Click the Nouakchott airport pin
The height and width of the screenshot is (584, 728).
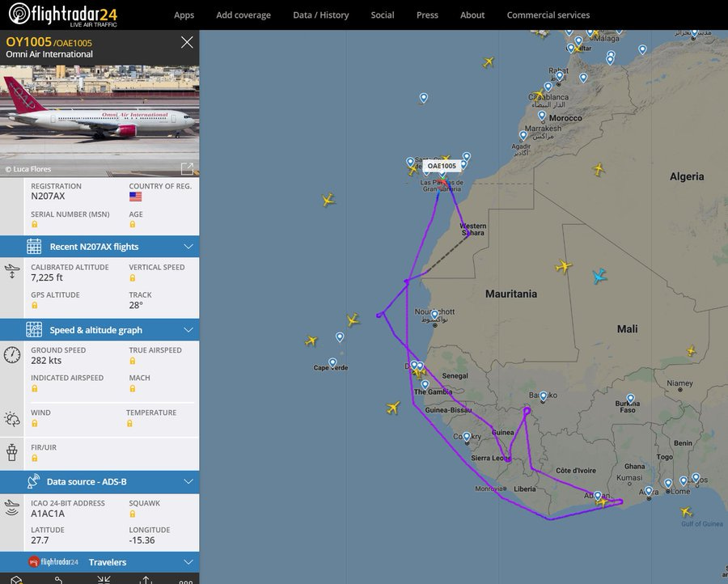click(434, 315)
